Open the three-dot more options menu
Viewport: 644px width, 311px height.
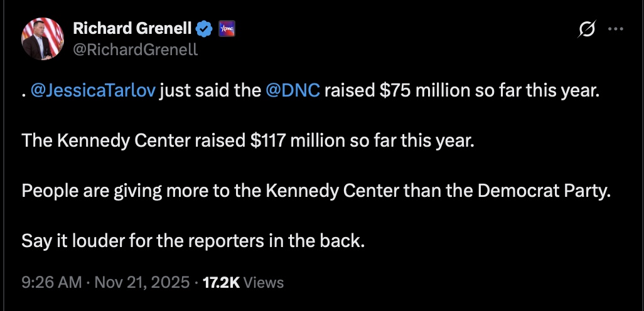pyautogui.click(x=618, y=29)
